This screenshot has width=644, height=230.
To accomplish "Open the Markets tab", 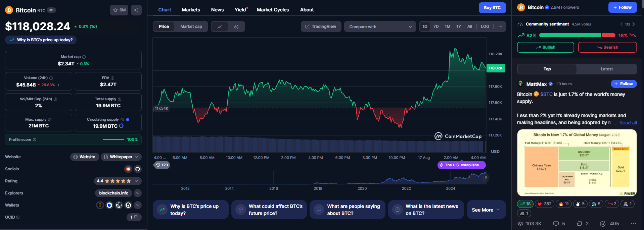I will click(191, 10).
